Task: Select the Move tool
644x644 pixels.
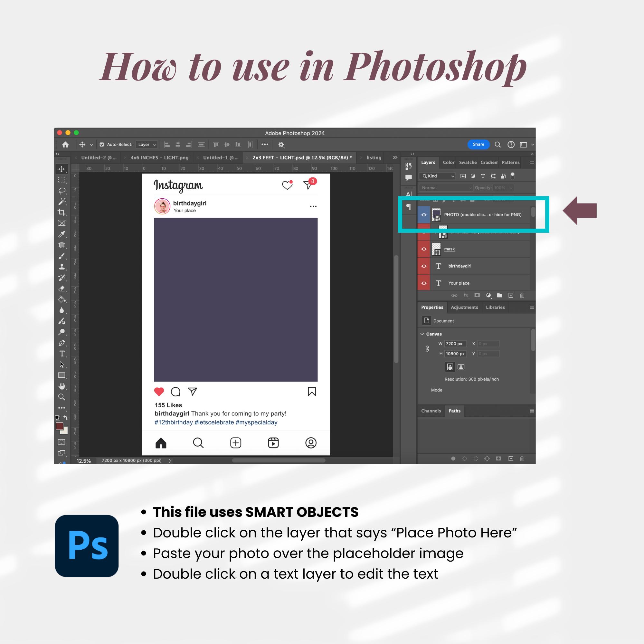Action: [62, 169]
